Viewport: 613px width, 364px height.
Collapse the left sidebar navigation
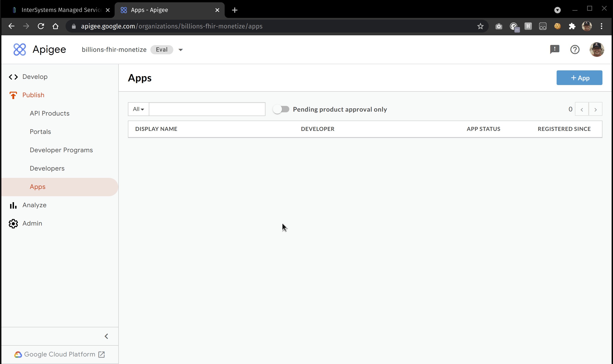[x=106, y=336]
